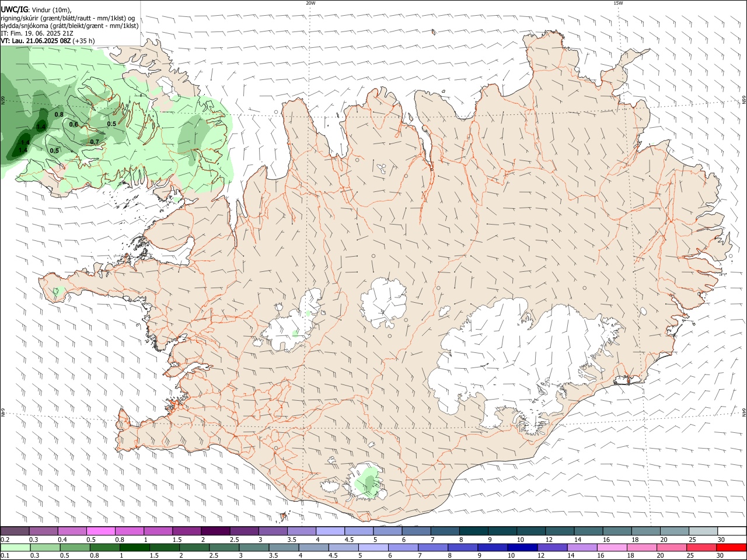Image resolution: width=747 pixels, height=560 pixels.
Task: Click the 'slydda/snjókoma' legend description line
Action: pos(70,26)
